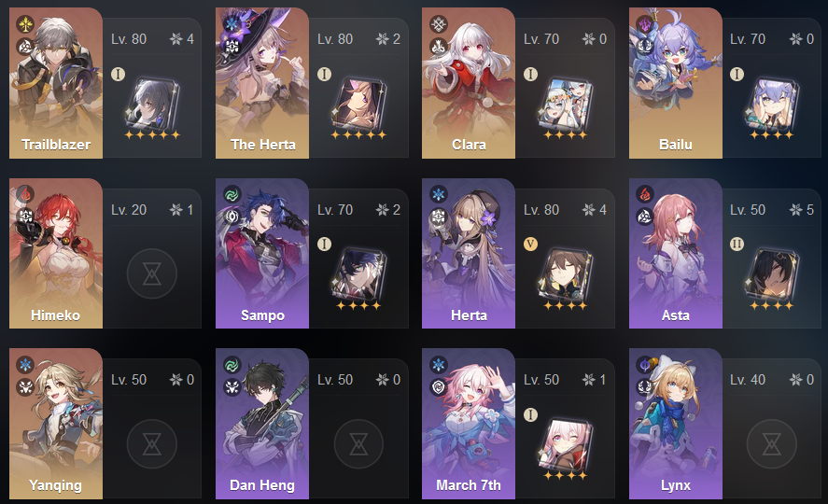The width and height of the screenshot is (828, 504).
Task: Click the Fire element icon on Himeko
Action: pos(25,194)
